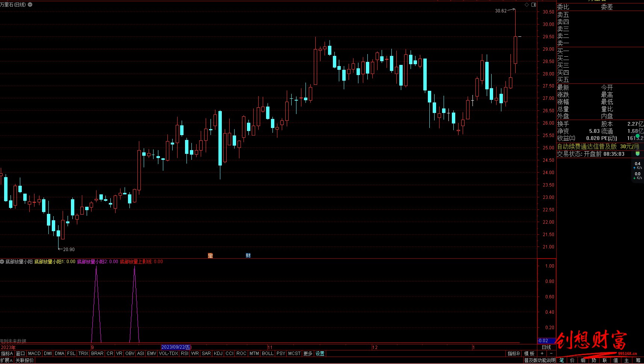Click the 用到未来数据 notice text
This screenshot has width=644, height=364.
click(x=13, y=341)
